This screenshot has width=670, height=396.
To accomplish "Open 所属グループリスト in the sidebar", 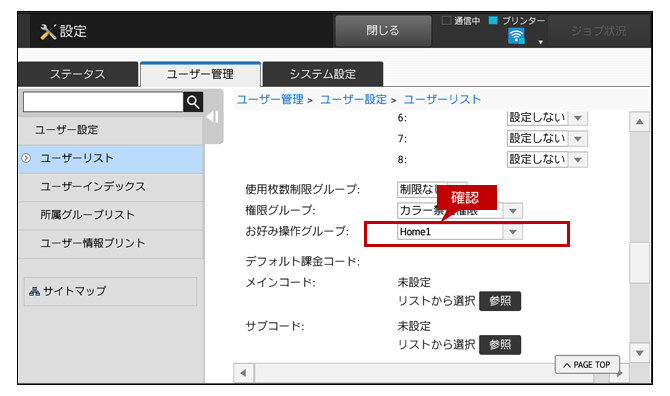I will click(110, 215).
